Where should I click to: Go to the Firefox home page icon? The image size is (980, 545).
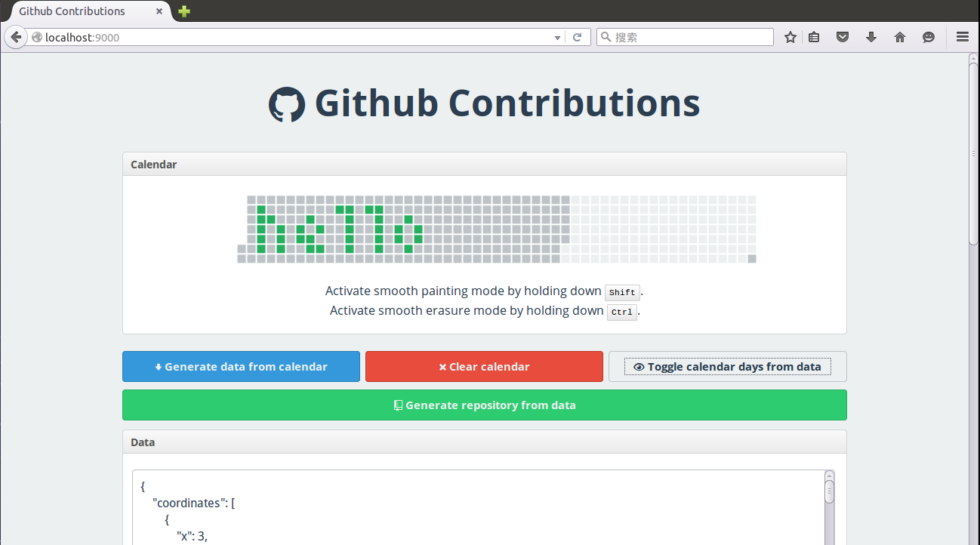pyautogui.click(x=900, y=37)
